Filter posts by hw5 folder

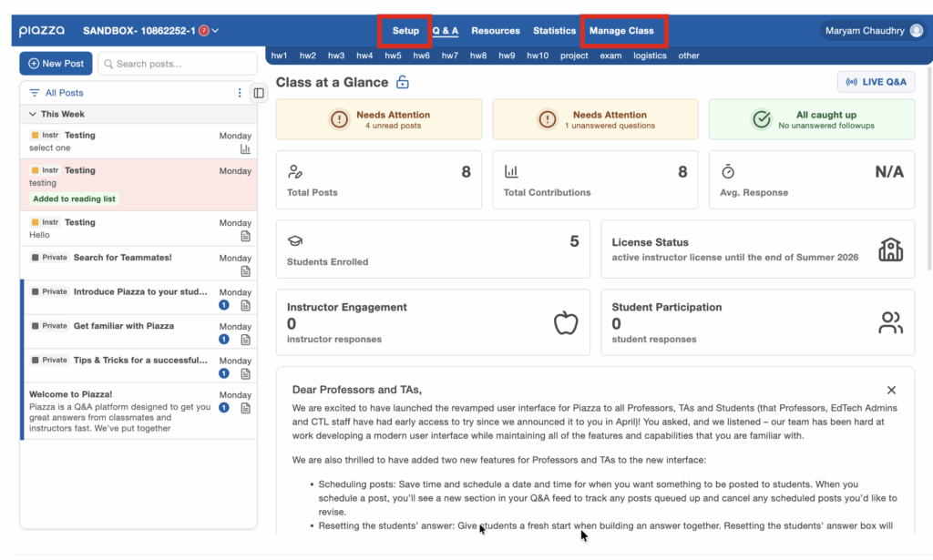pos(393,56)
